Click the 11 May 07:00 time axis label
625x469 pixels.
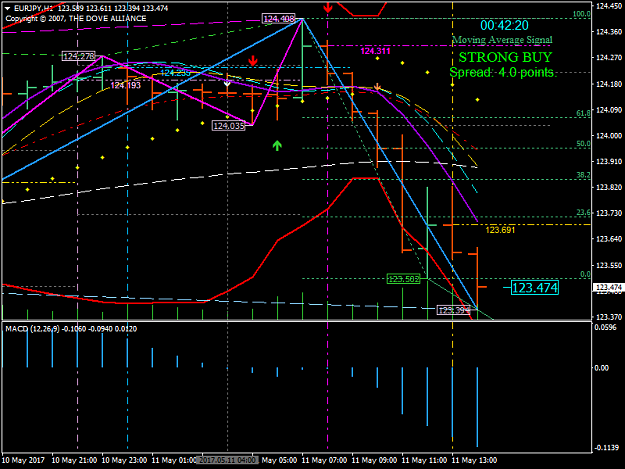click(324, 460)
